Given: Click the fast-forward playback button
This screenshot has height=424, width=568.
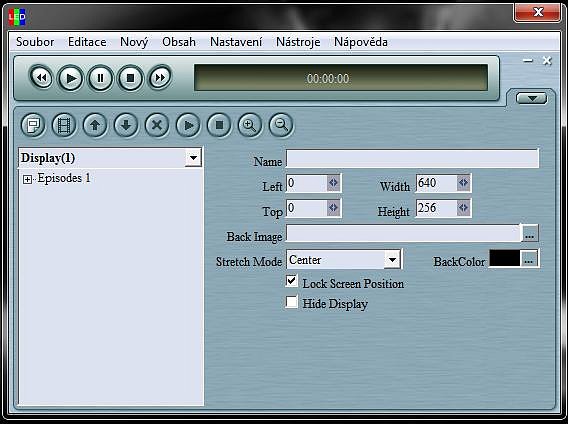Looking at the screenshot, I should [x=159, y=78].
